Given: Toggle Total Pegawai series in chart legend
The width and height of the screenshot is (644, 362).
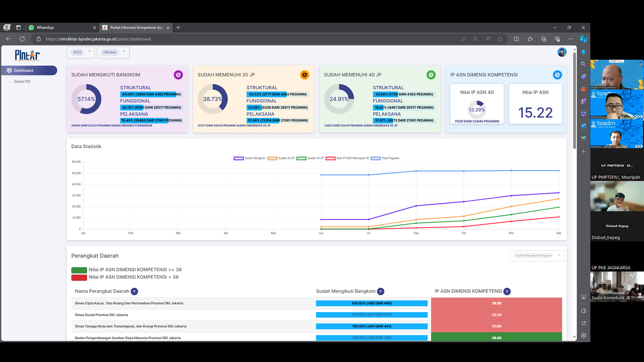Looking at the screenshot, I should 385,158.
